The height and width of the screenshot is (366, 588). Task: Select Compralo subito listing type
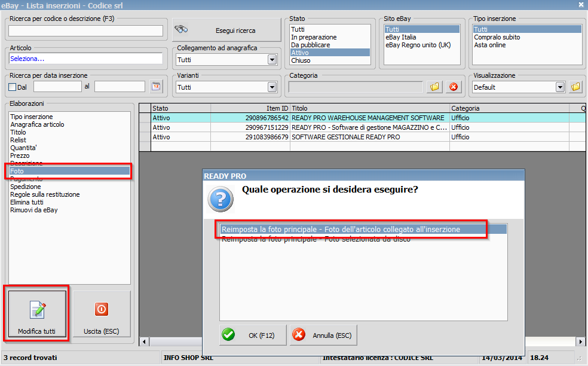point(527,37)
